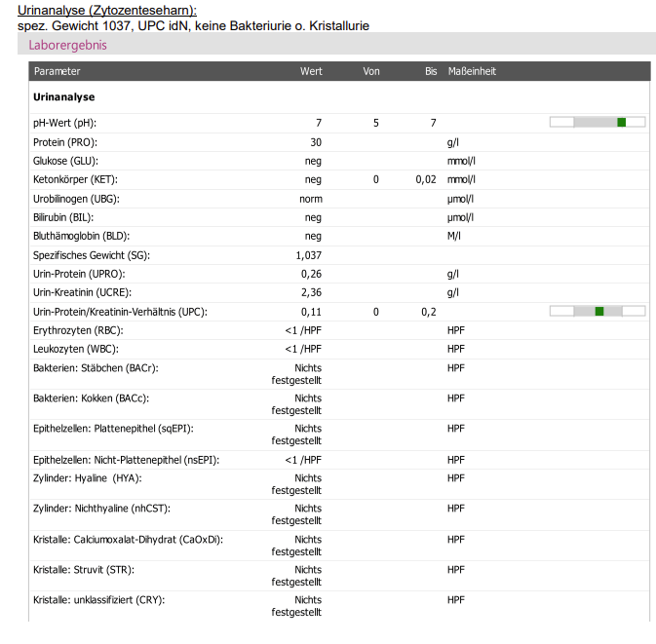
Task: Open the Urinanalyse (Zytozenteseharn) heading link
Action: point(107,10)
